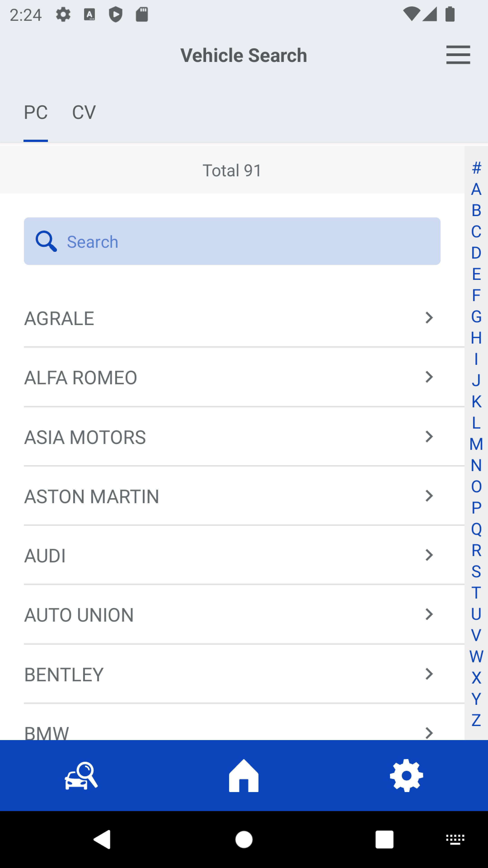This screenshot has height=868, width=488.
Task: Select the PC tab
Action: coord(36,112)
